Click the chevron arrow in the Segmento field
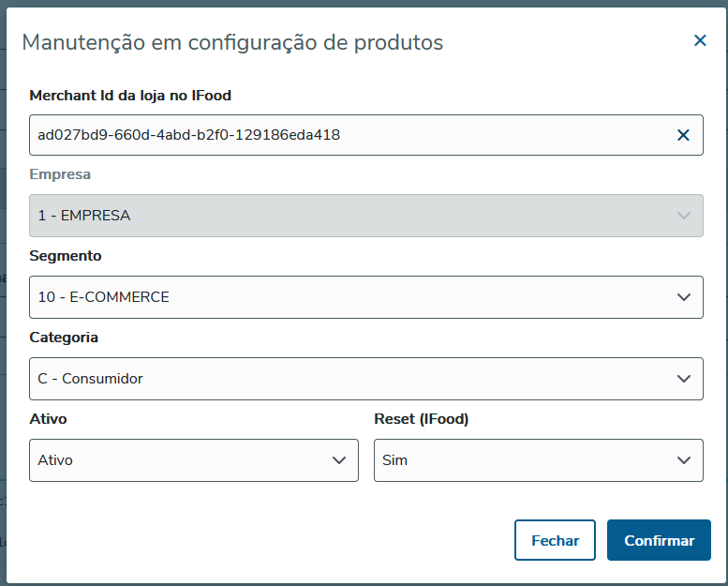This screenshot has width=728, height=586. [683, 297]
